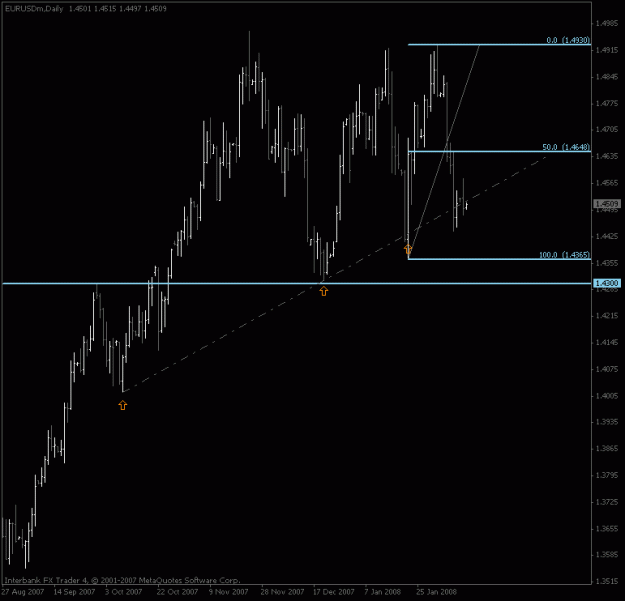Click the low value 1.4497 in the header

(x=130, y=9)
